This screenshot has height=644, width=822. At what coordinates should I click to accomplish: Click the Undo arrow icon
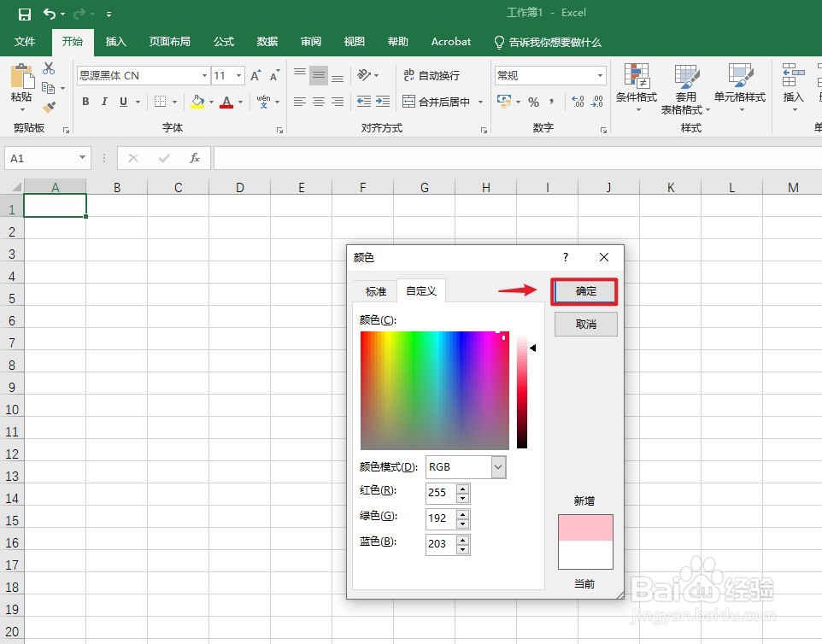(50, 14)
